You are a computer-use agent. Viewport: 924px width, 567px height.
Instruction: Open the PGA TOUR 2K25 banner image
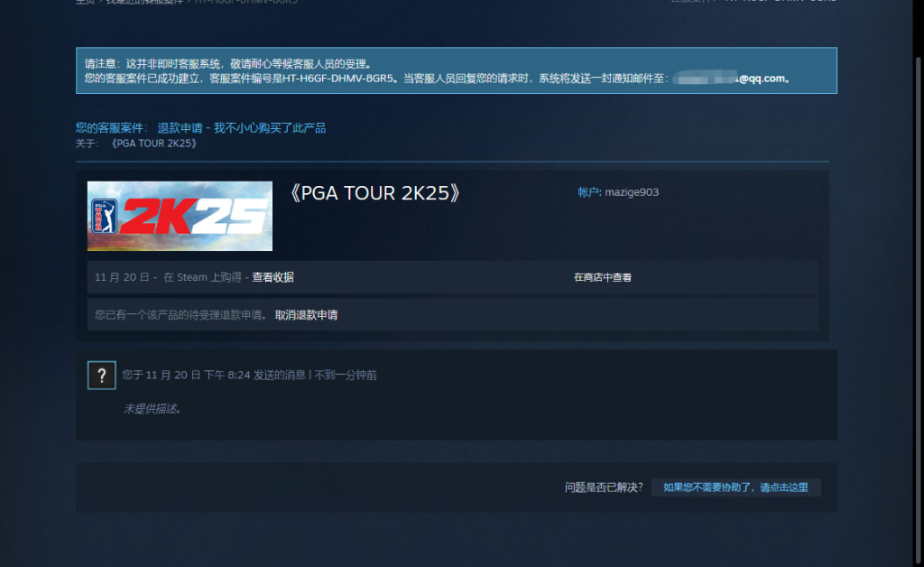point(180,216)
